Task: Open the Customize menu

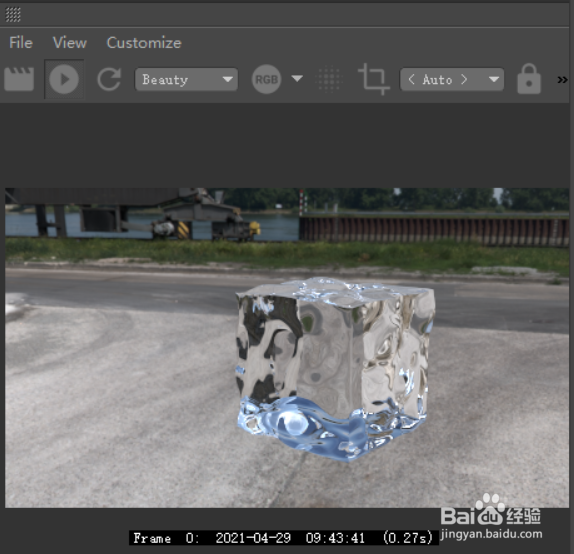Action: (x=144, y=43)
